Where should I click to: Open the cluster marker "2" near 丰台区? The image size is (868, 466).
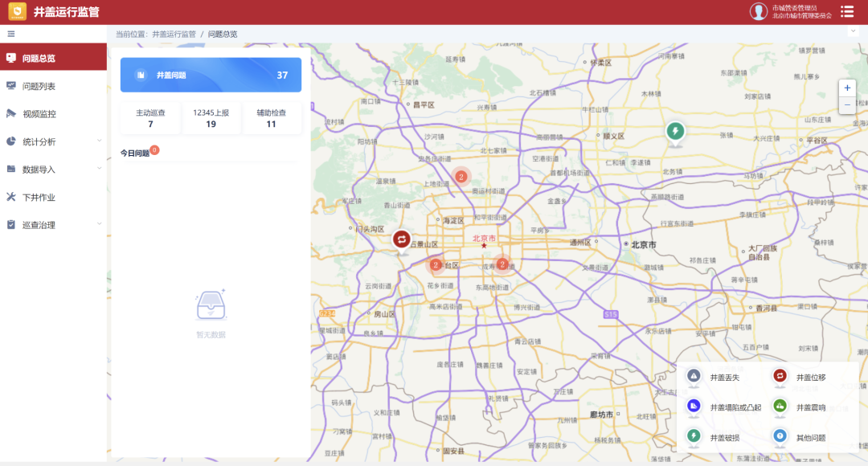pos(436,264)
